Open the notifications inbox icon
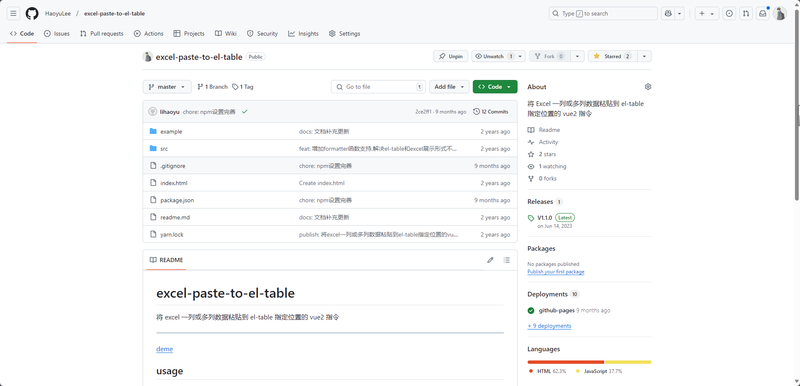Screen dimensions: 800x386 pos(763,14)
